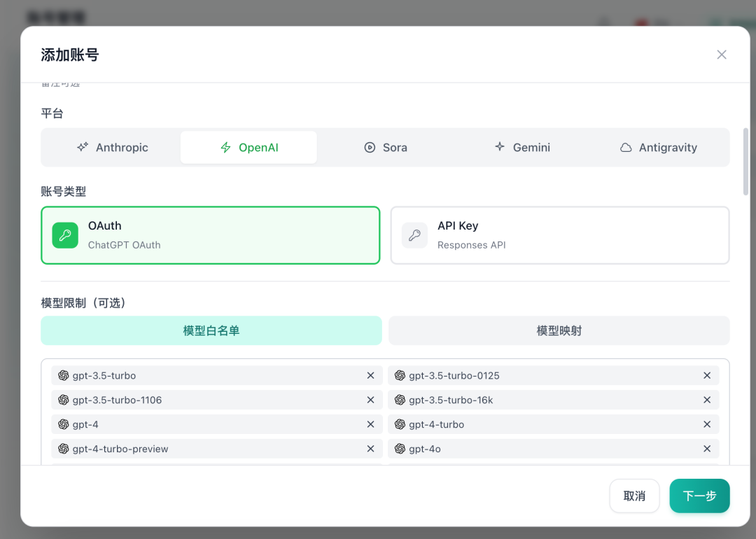Click the 下一步 button
756x539 pixels.
[699, 496]
